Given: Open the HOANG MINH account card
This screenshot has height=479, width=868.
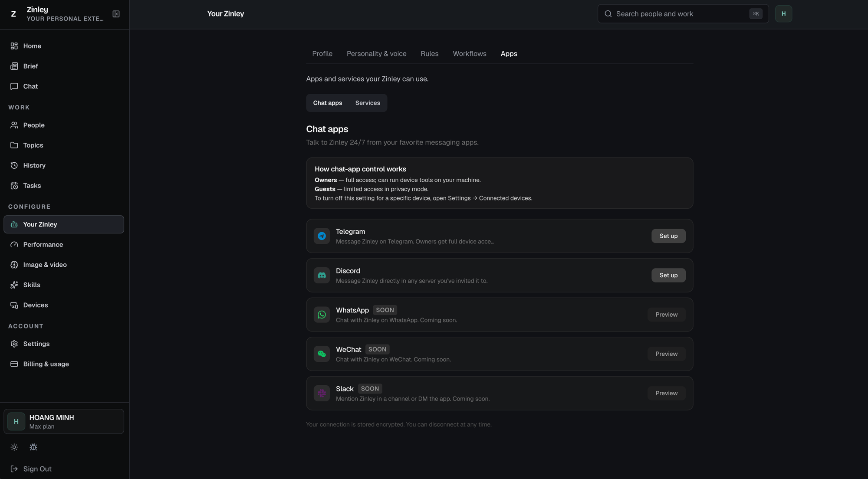Looking at the screenshot, I should coord(64,421).
